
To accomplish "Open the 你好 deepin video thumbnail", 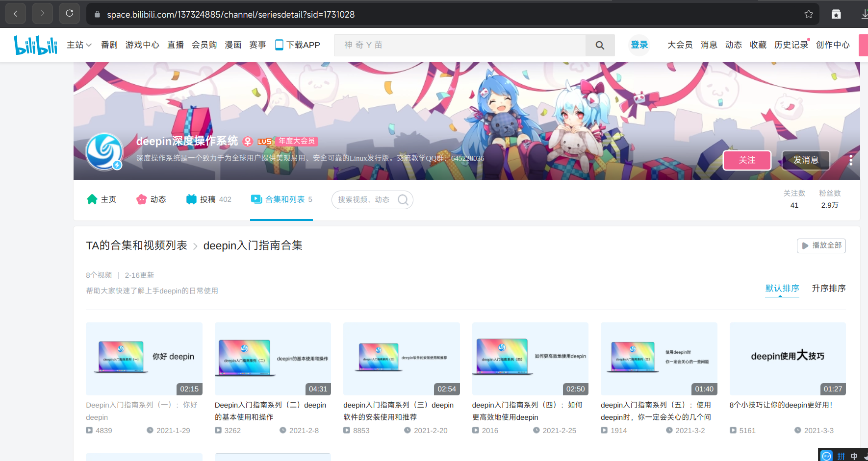I will [x=144, y=359].
